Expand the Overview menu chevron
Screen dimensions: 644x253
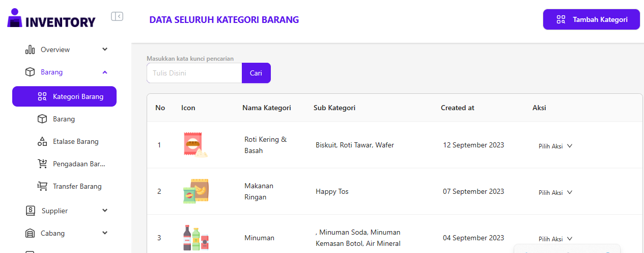coord(105,49)
